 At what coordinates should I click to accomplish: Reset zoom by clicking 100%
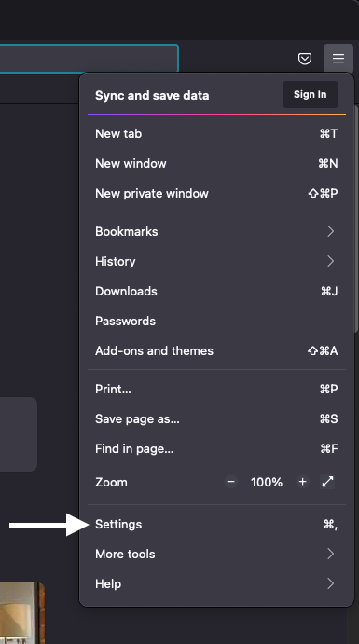(x=267, y=482)
